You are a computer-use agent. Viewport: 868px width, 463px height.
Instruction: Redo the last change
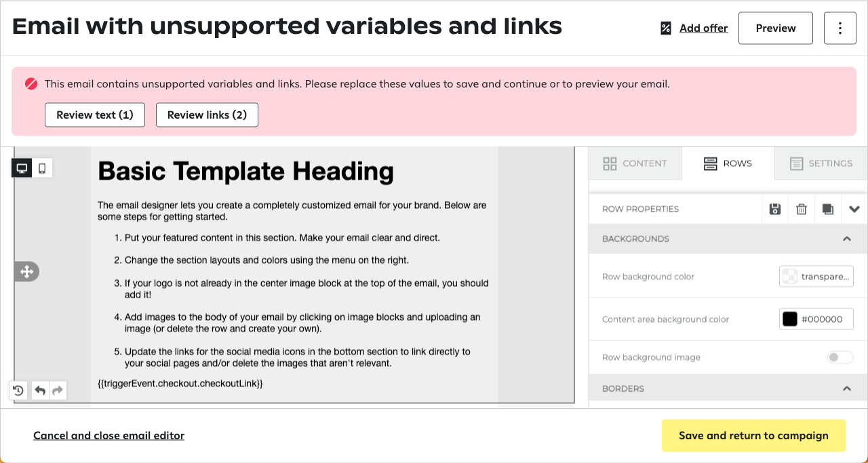click(x=57, y=390)
